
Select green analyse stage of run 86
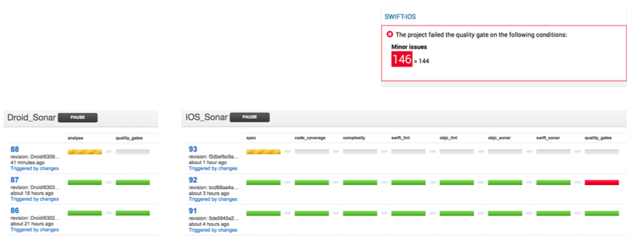pos(85,213)
